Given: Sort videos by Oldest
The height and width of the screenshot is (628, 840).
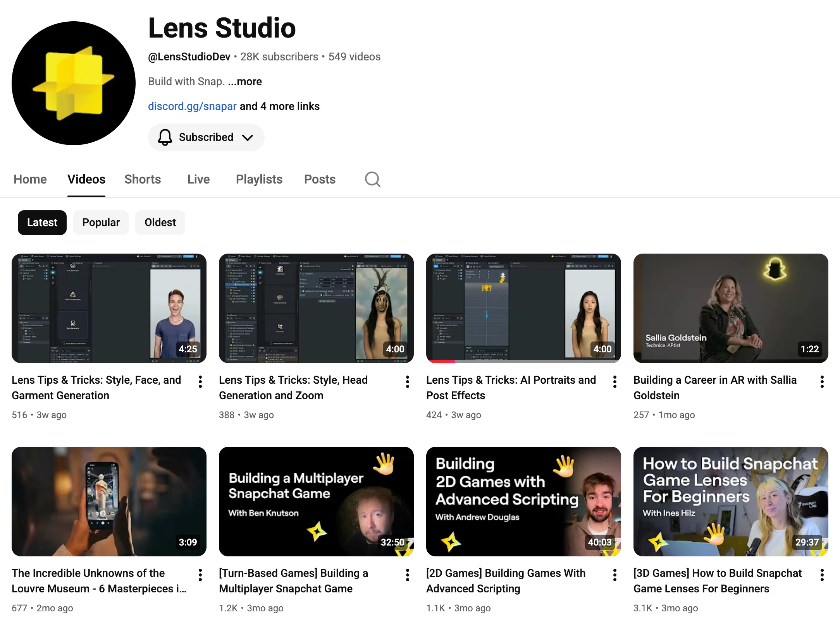Looking at the screenshot, I should [x=160, y=223].
